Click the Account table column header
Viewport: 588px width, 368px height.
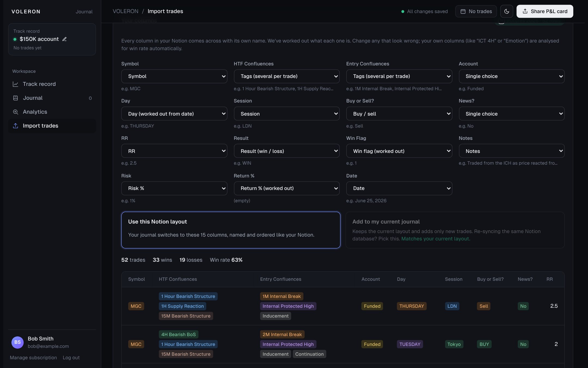(x=370, y=279)
